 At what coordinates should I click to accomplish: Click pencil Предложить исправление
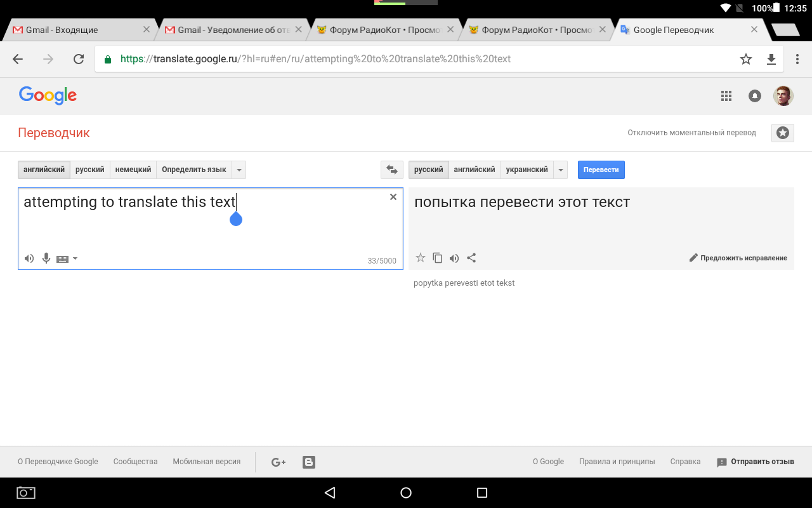(x=738, y=258)
